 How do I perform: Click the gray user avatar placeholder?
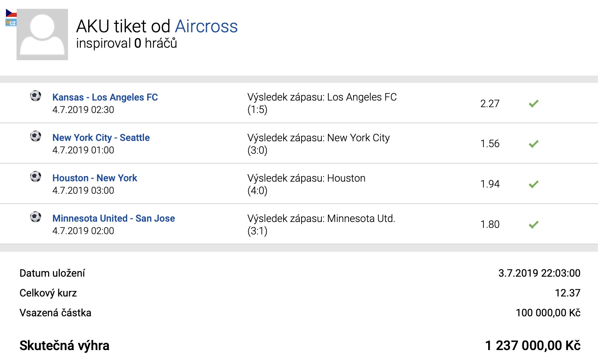pyautogui.click(x=42, y=34)
